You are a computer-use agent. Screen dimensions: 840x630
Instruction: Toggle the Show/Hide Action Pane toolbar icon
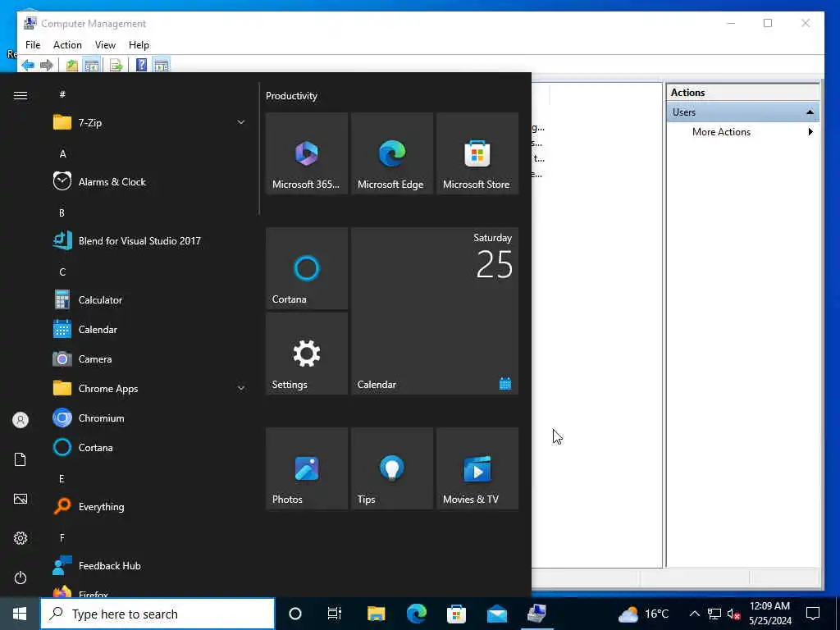tap(162, 66)
